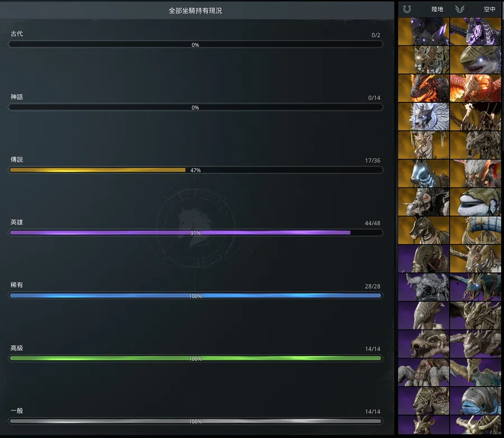Select the glowing blue horse mount
Image resolution: width=504 pixels, height=438 pixels.
[423, 174]
